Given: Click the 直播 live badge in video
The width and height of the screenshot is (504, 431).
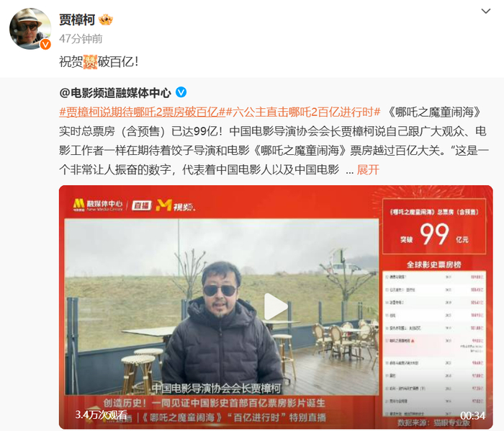Looking at the screenshot, I should pos(141,205).
